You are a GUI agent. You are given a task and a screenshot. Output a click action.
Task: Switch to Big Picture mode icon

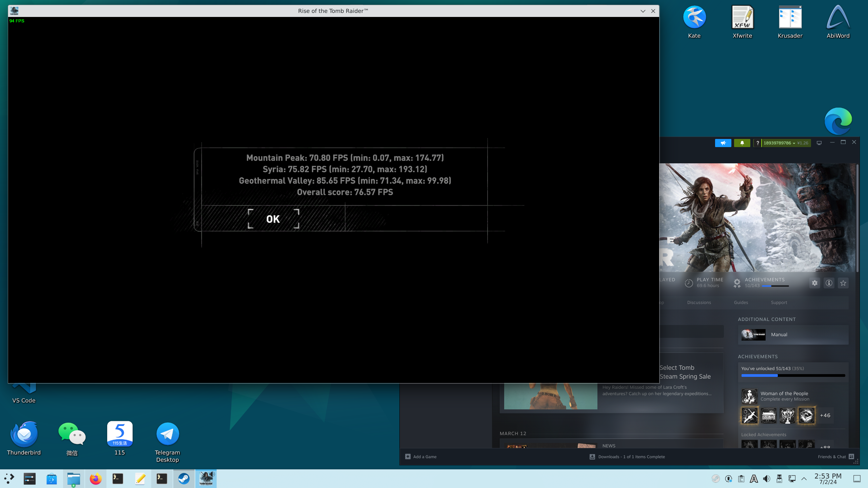pyautogui.click(x=819, y=143)
